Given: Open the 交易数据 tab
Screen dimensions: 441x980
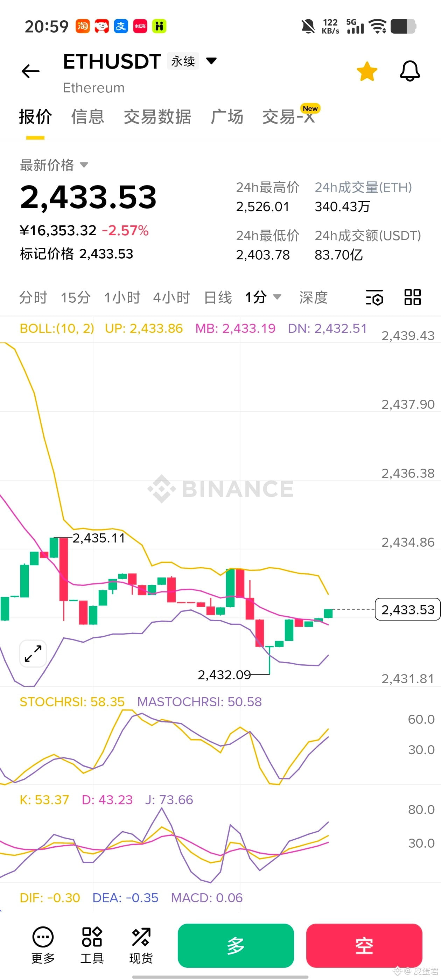Looking at the screenshot, I should [x=157, y=117].
